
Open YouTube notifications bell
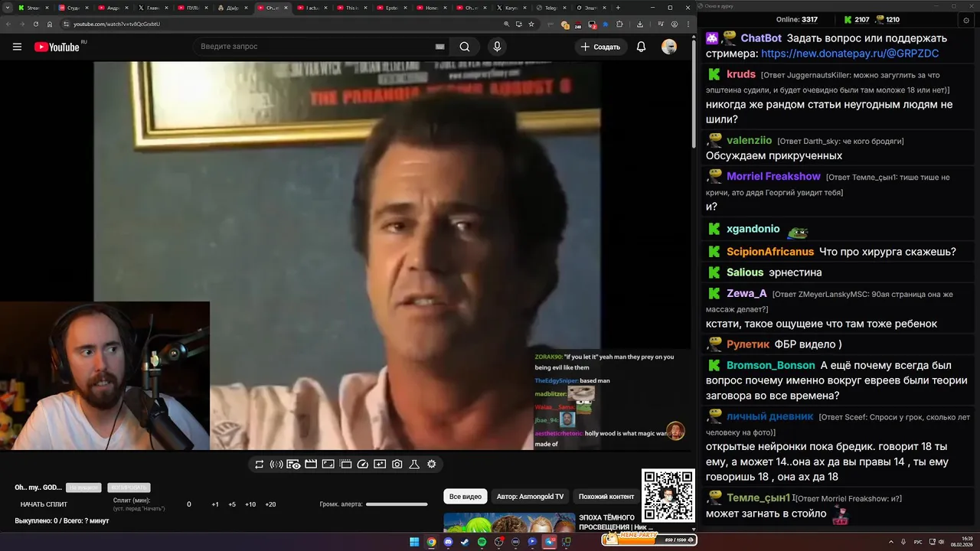pyautogui.click(x=641, y=47)
